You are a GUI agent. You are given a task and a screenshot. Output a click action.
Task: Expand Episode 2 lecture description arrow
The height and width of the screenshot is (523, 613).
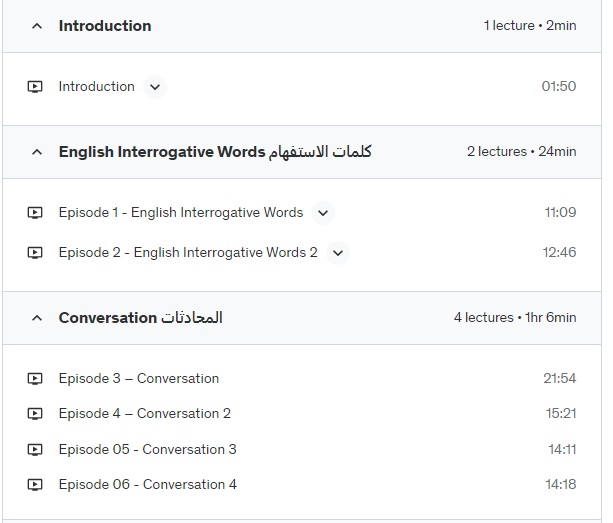[338, 253]
